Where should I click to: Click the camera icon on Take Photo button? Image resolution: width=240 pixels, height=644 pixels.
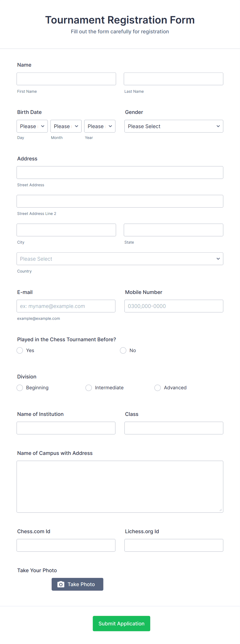(x=61, y=584)
